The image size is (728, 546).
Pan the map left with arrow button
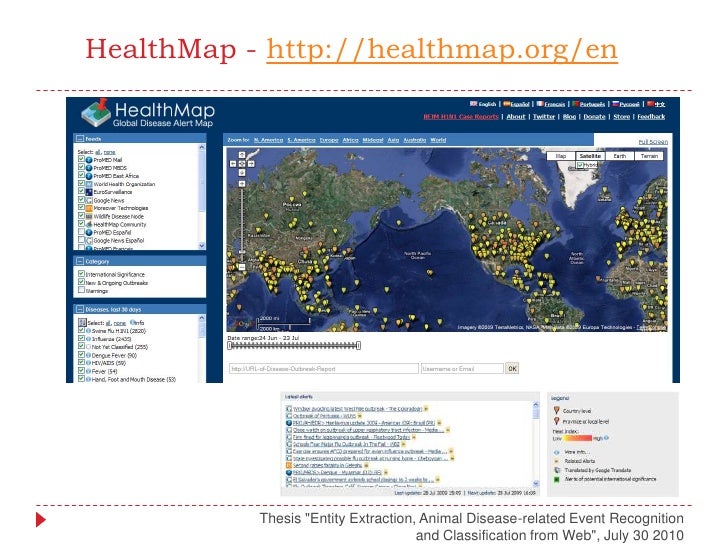[x=233, y=164]
